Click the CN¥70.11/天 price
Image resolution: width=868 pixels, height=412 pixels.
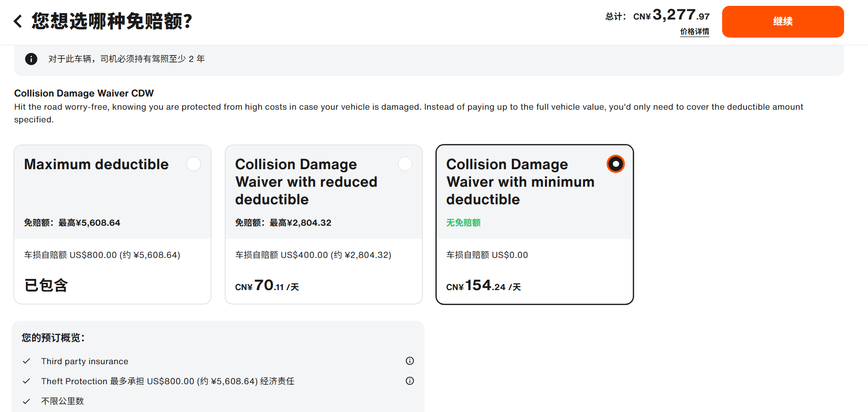pyautogui.click(x=267, y=286)
